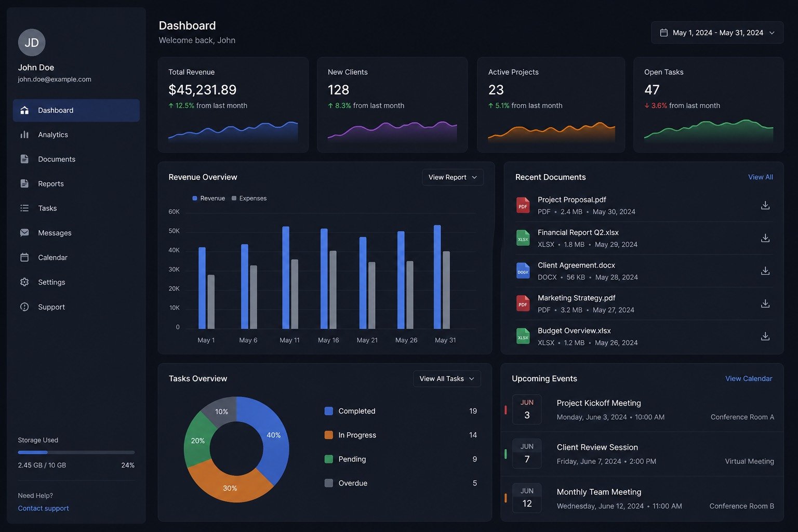Download Financial Report Q2.xlsx
The image size is (798, 532).
click(765, 238)
